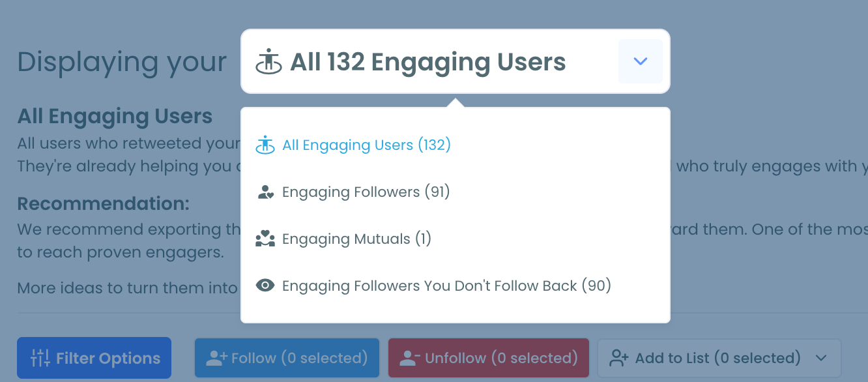Open the All 132 Engaging Users selector
The width and height of the screenshot is (868, 382).
pyautogui.click(x=427, y=62)
